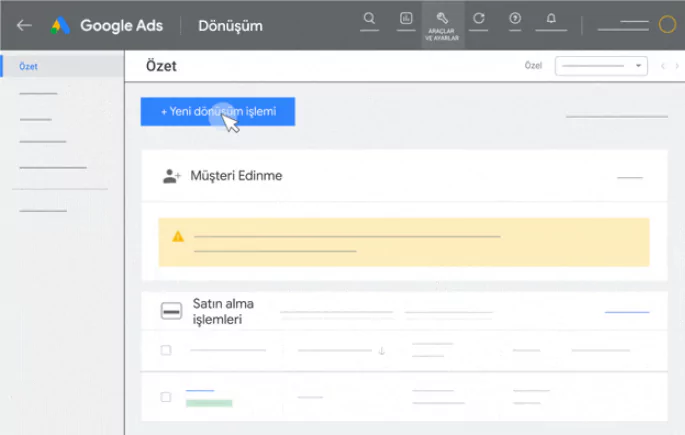The height and width of the screenshot is (435, 685).
Task: Toggle the Satın alma işlemleri group checkbox
Action: click(171, 311)
